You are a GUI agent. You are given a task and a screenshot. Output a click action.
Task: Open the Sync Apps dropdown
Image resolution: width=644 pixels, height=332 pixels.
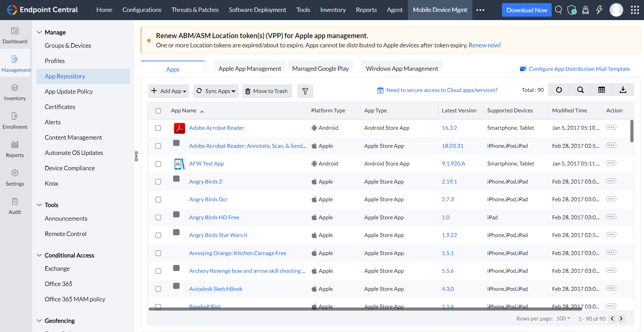click(x=216, y=91)
